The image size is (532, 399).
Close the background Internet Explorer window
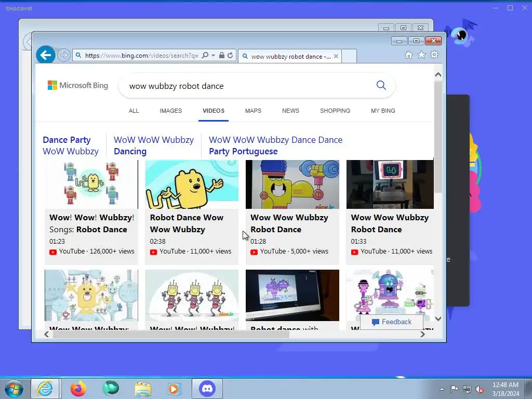coord(420,28)
